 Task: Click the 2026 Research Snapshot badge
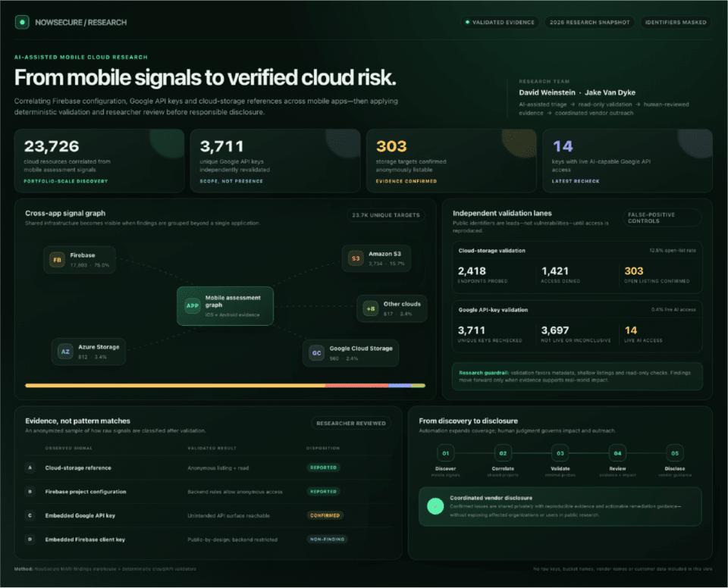coord(590,22)
